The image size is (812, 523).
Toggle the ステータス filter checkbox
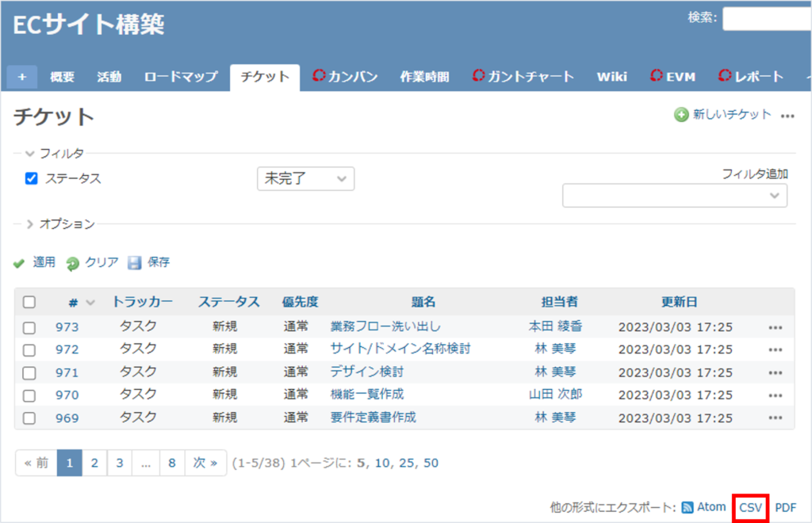coord(31,178)
